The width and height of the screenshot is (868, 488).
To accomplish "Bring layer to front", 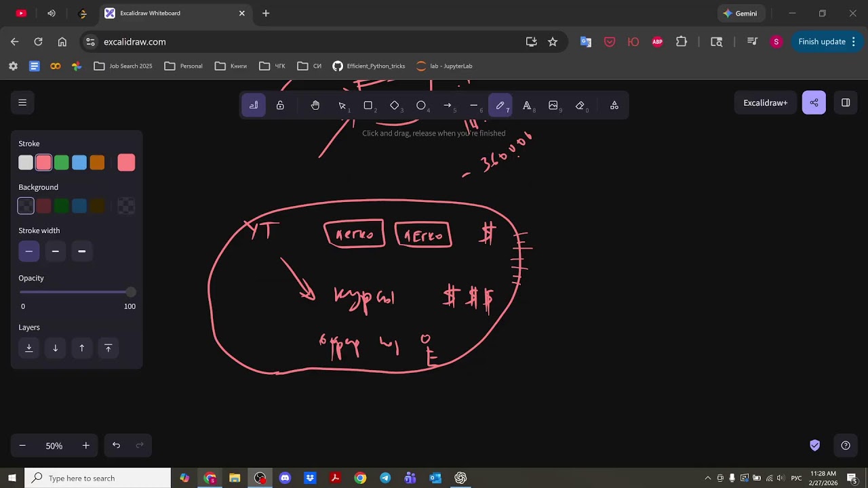I will [x=108, y=348].
